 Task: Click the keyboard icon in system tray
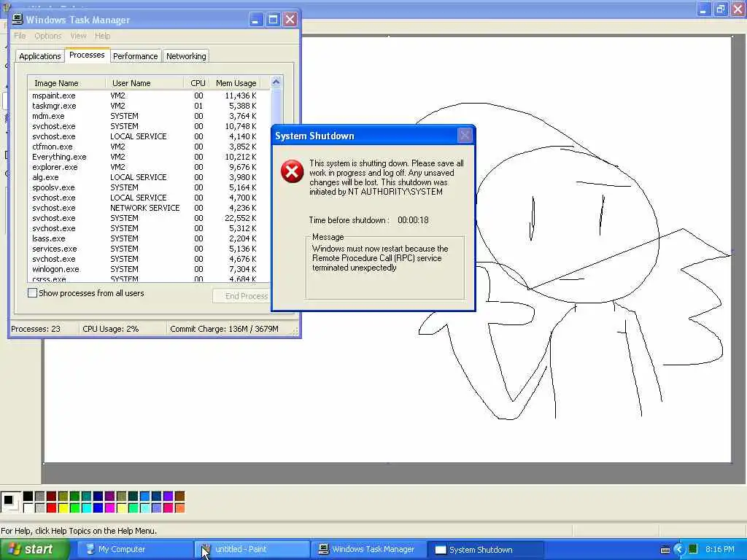pos(665,550)
